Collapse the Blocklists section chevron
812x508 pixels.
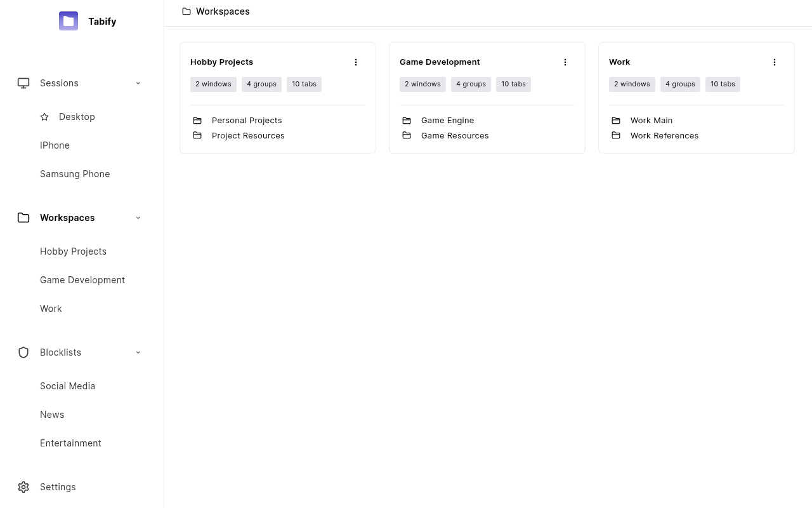point(138,352)
